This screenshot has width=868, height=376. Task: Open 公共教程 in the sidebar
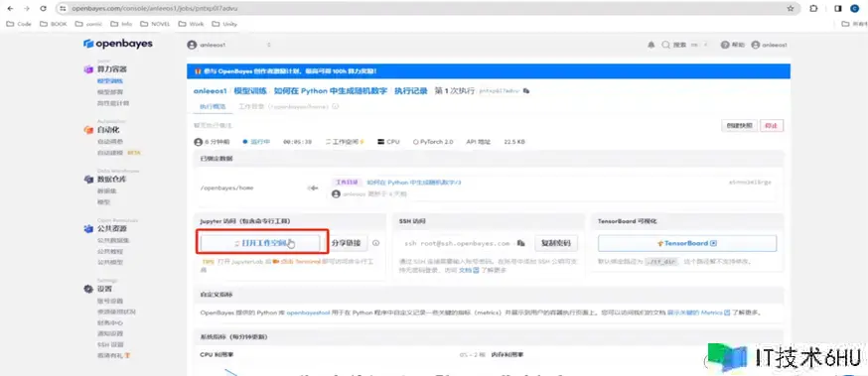coord(110,251)
